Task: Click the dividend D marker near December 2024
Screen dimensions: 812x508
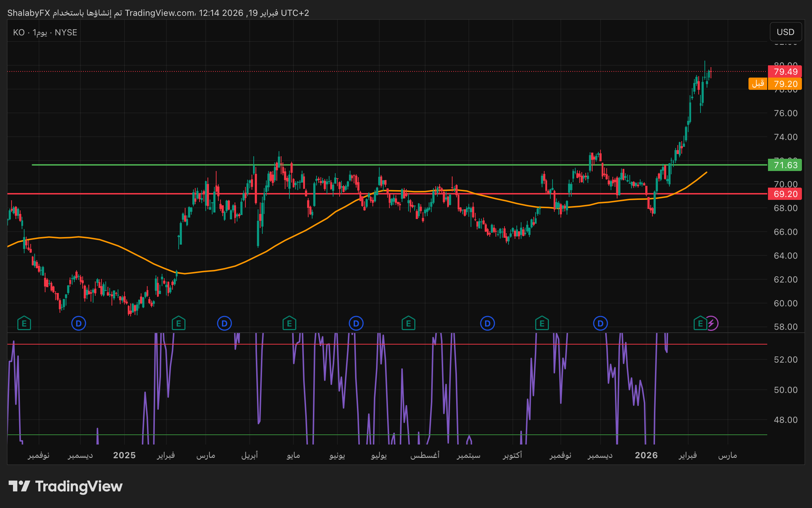Action: click(x=79, y=323)
